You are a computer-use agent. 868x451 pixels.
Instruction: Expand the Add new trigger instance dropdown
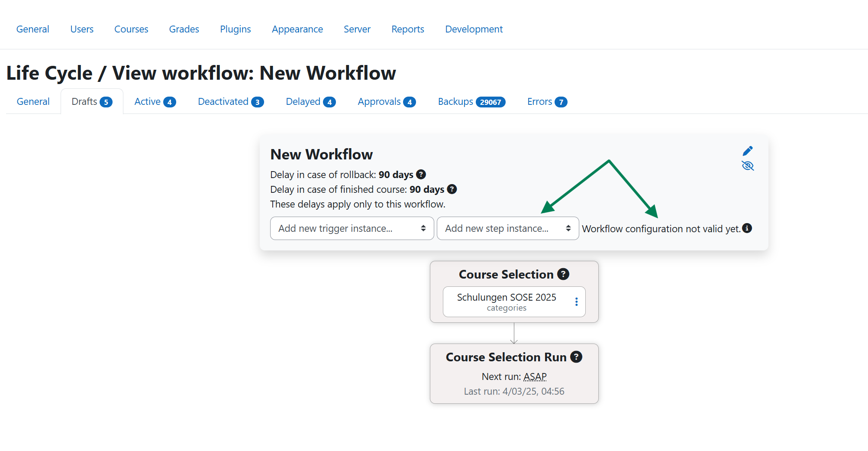(x=352, y=228)
